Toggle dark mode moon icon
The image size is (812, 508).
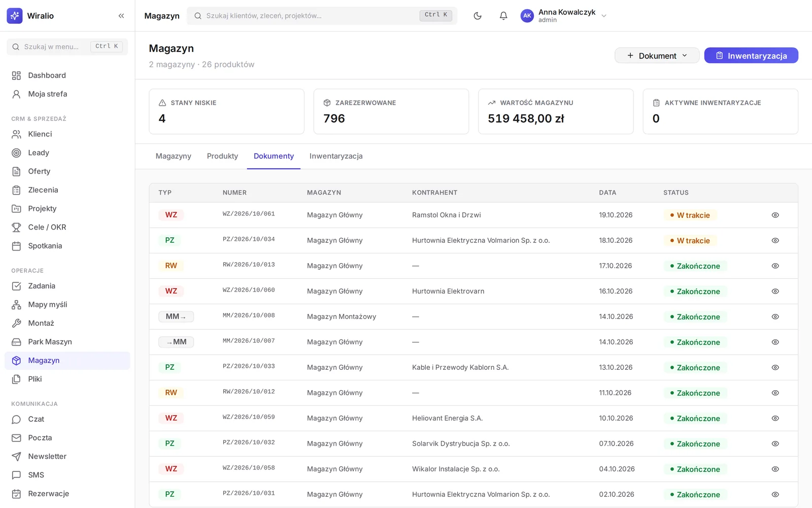coord(478,16)
